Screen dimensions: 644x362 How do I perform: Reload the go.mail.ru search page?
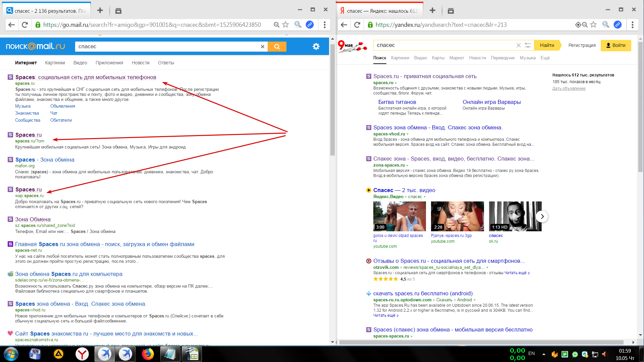click(x=25, y=24)
